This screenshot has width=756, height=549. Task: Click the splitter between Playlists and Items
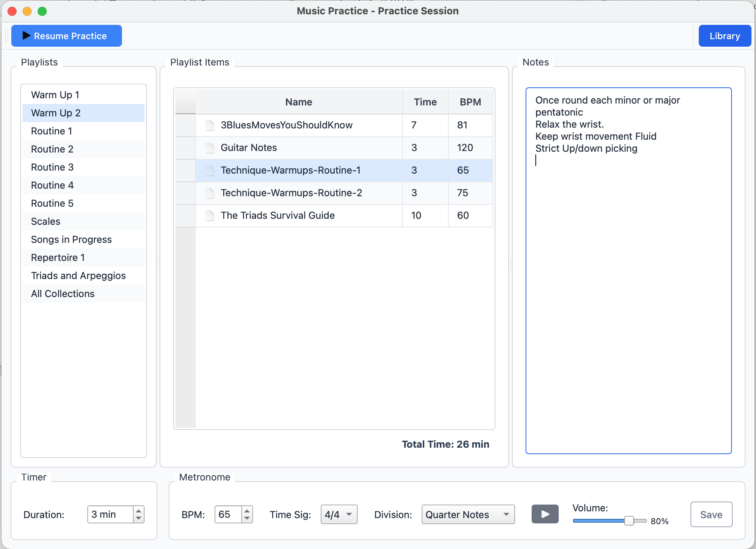pyautogui.click(x=159, y=264)
